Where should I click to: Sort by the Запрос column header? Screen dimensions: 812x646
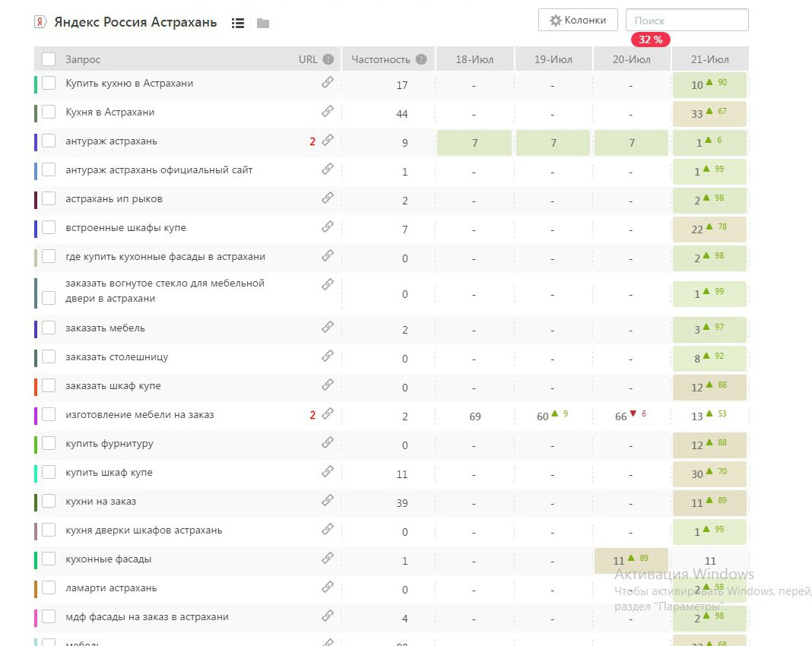click(x=83, y=59)
